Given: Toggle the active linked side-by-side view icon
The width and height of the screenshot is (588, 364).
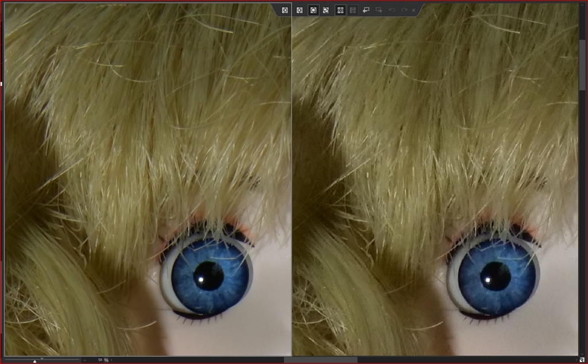Looking at the screenshot, I should click(x=340, y=10).
